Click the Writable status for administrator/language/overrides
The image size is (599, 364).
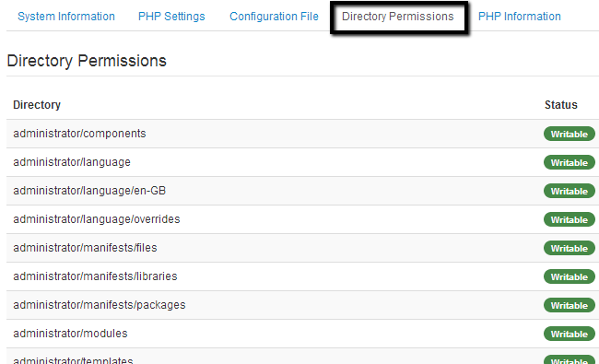[x=570, y=219]
